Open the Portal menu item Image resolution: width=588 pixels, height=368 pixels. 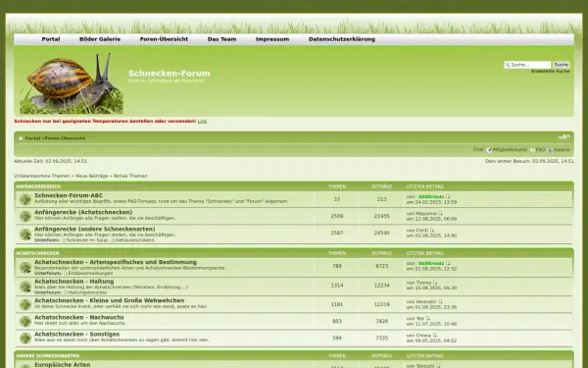[51, 39]
